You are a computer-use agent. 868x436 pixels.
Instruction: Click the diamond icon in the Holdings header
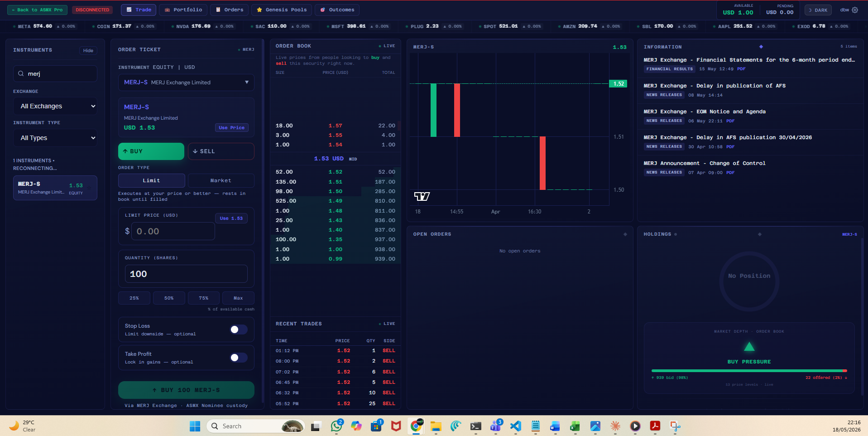point(760,234)
